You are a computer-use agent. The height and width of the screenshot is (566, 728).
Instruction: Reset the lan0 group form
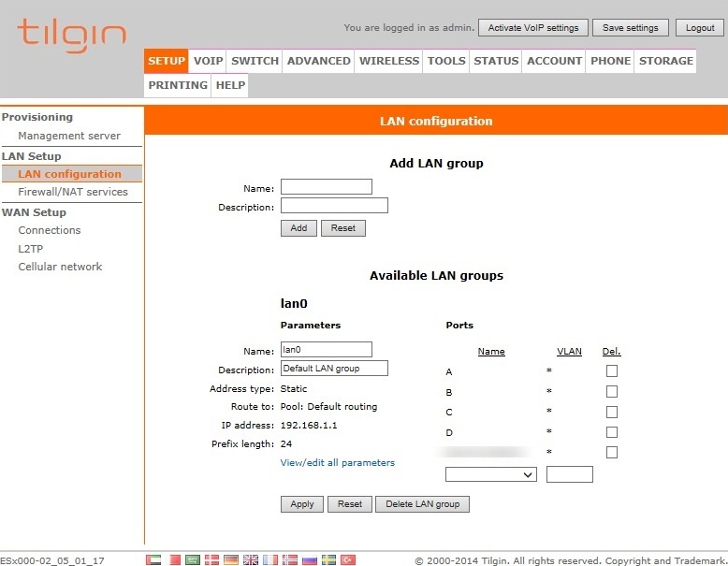click(x=350, y=504)
